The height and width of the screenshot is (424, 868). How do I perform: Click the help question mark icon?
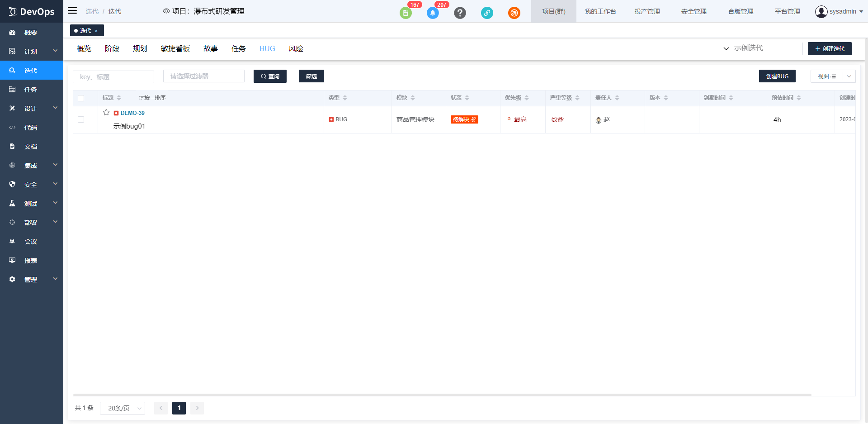click(x=460, y=13)
